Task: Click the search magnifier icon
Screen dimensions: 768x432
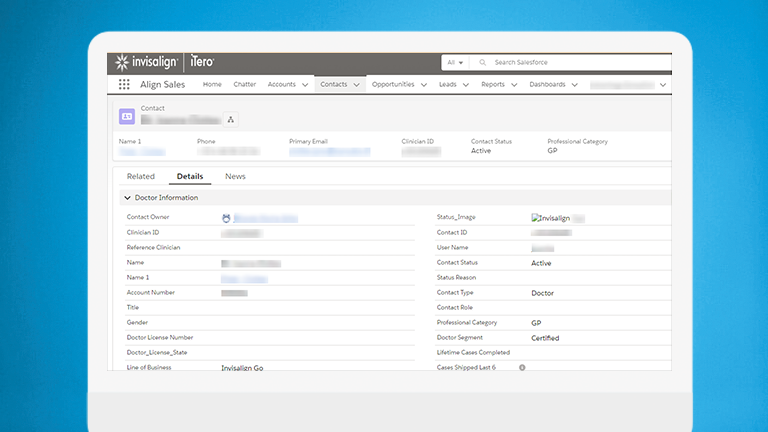Action: (x=483, y=62)
